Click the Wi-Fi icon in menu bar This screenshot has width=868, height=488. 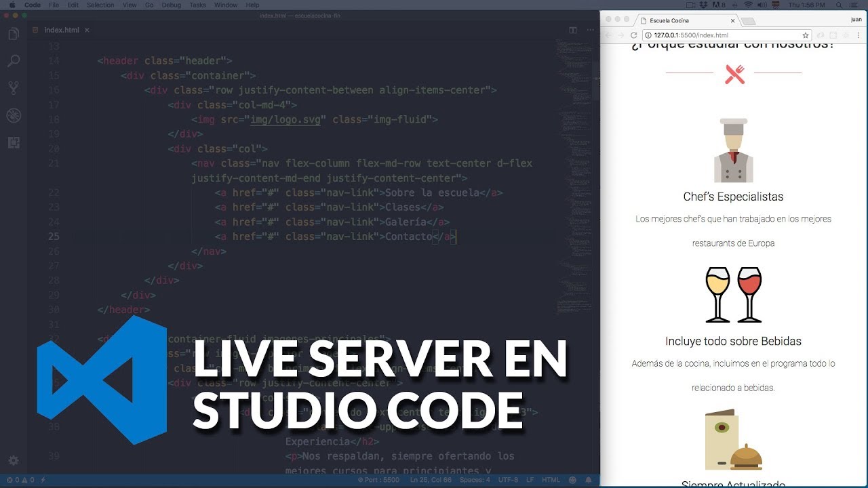[748, 5]
